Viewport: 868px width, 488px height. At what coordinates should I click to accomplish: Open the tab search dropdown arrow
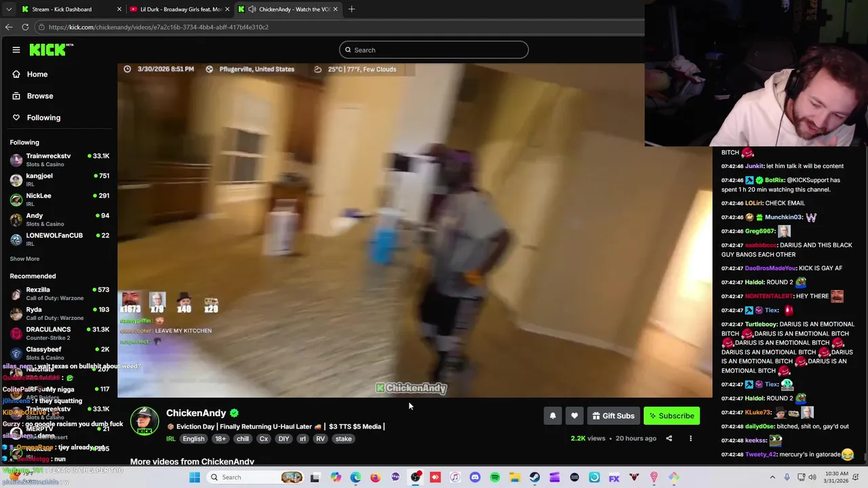[8, 9]
